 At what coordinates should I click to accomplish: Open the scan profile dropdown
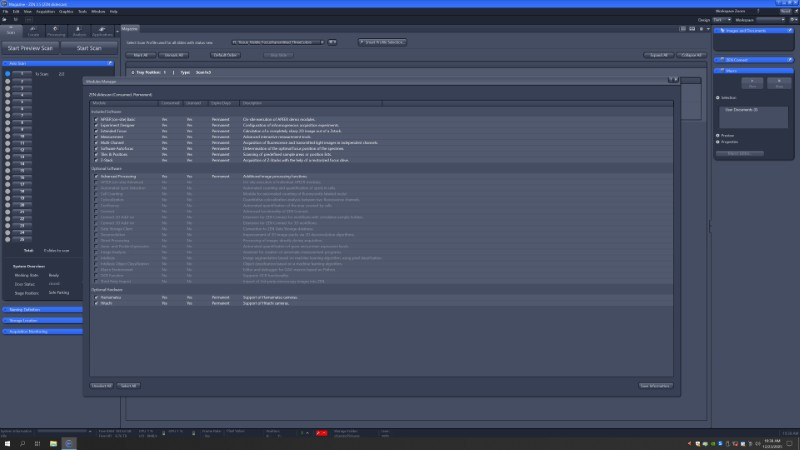pos(278,42)
